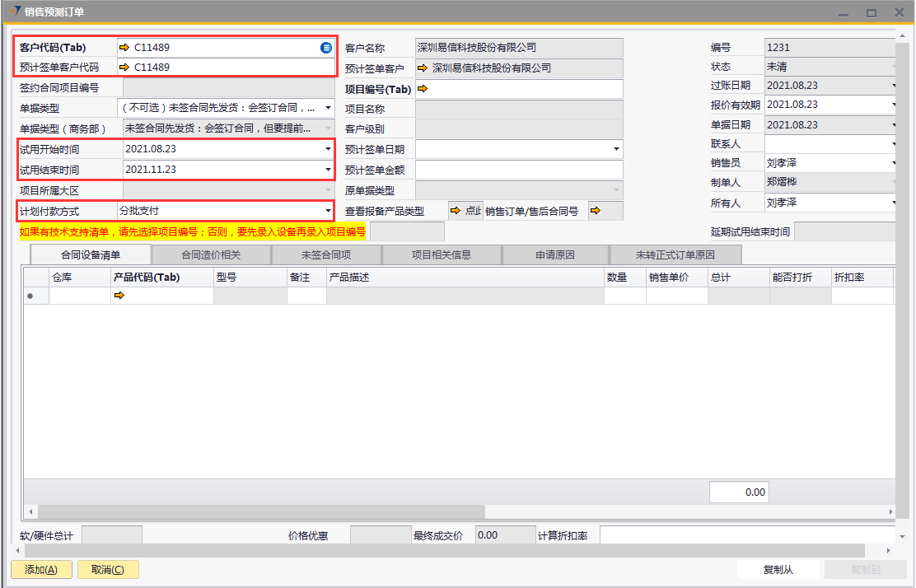Expand the 单据类型 dropdown list
The height and width of the screenshot is (588, 916).
pyautogui.click(x=329, y=108)
